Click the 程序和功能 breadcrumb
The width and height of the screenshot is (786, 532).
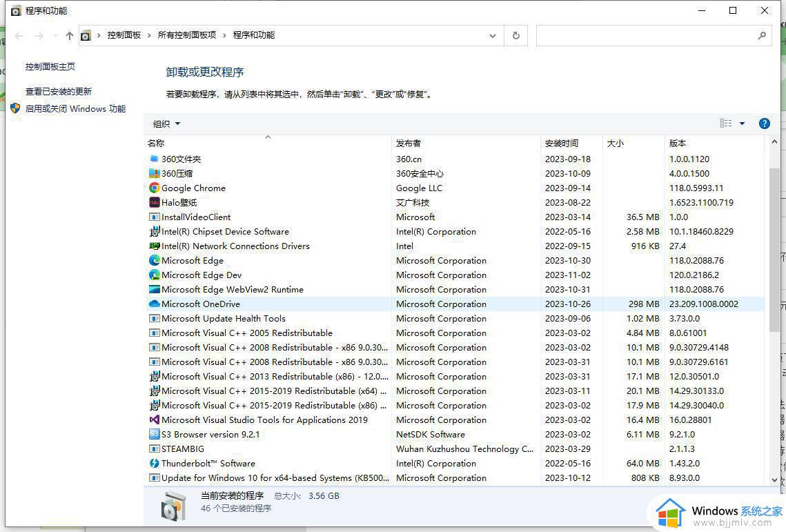coord(254,35)
